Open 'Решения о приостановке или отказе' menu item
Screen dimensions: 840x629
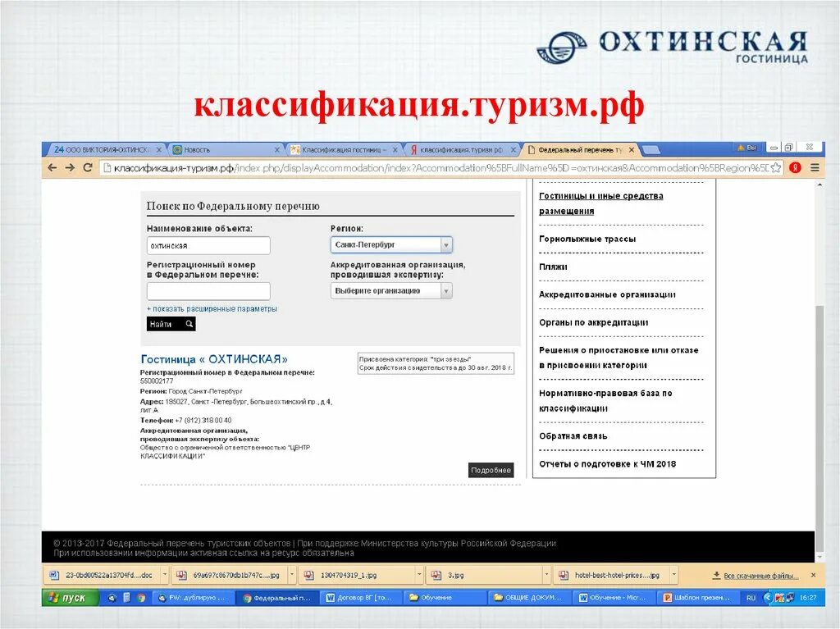pos(619,358)
